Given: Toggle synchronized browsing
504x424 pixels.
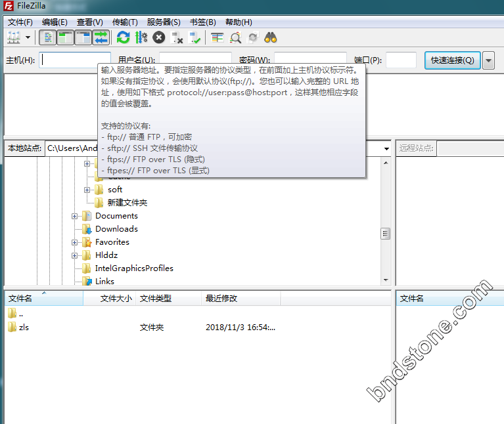Looking at the screenshot, I should (253, 37).
